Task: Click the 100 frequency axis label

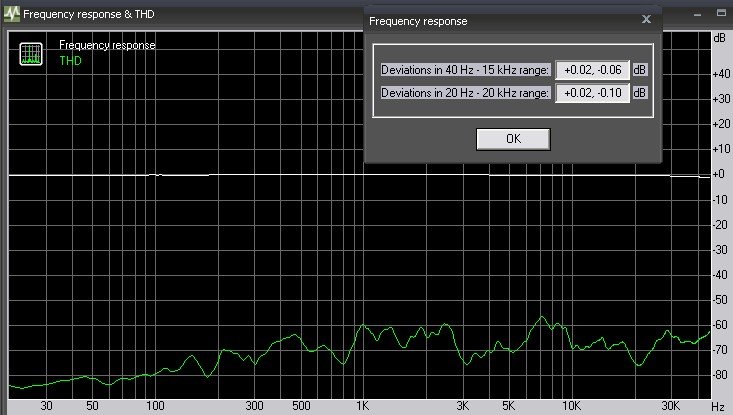Action: pos(155,406)
